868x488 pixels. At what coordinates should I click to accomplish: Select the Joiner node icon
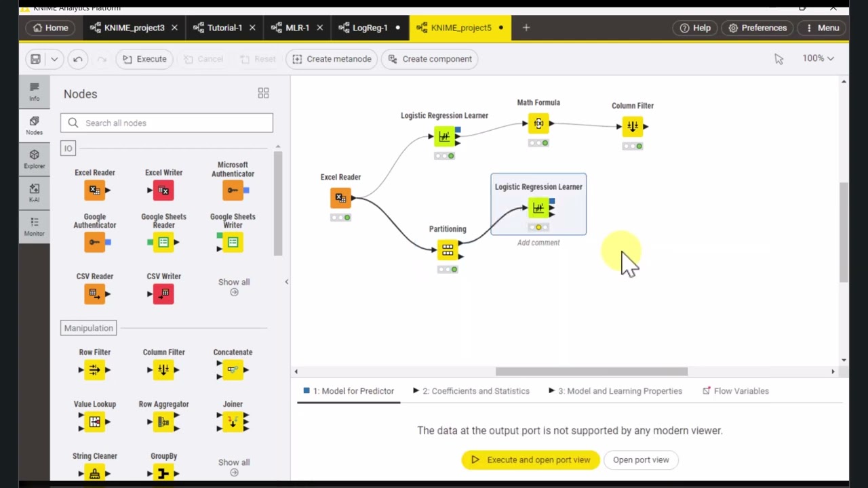click(233, 422)
